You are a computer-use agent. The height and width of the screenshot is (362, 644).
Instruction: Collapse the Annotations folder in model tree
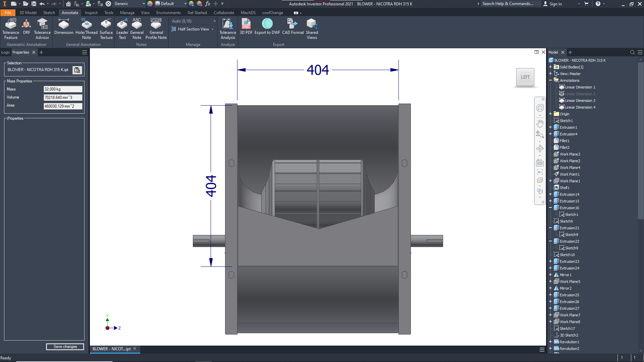[x=550, y=80]
